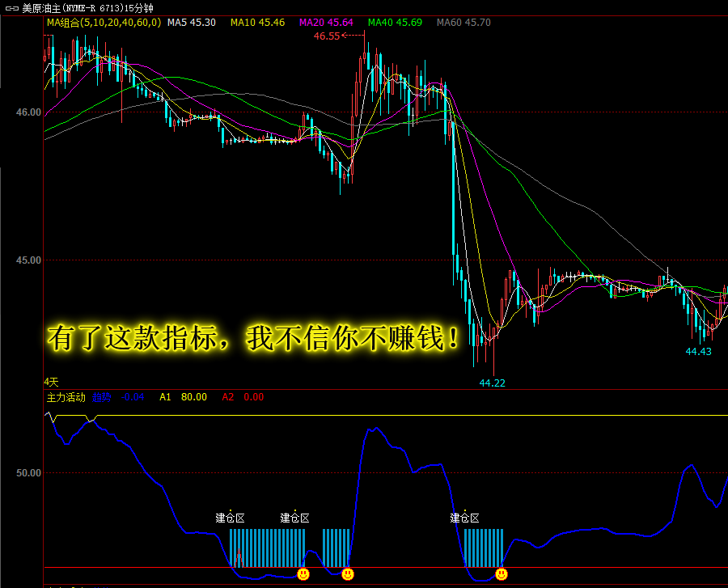
Task: Click the A2 0.00 indicator value
Action: click(243, 397)
